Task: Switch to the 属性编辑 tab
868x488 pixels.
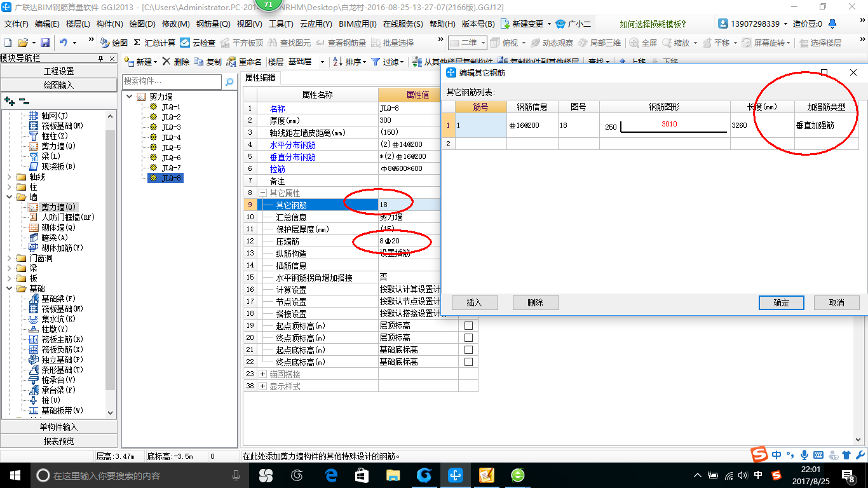Action: pos(261,78)
